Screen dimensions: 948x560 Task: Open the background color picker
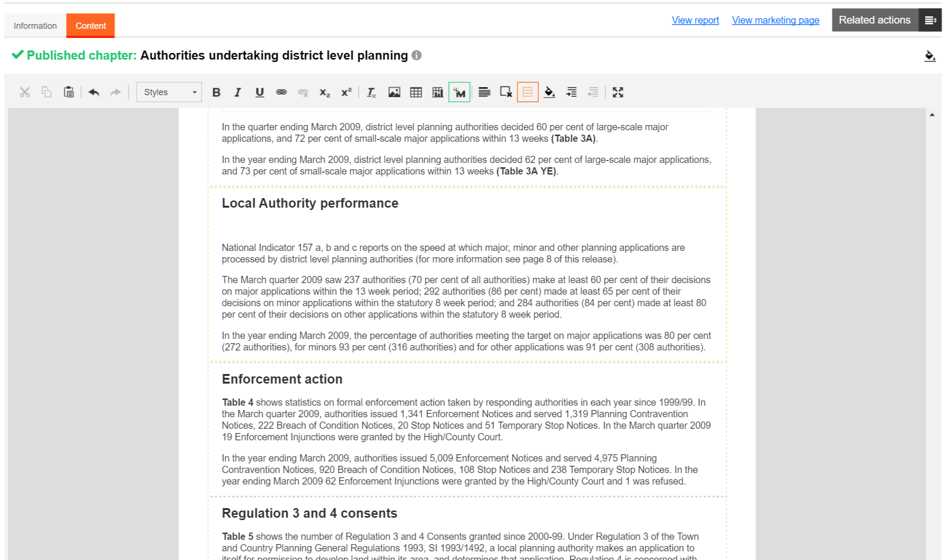[x=549, y=92]
